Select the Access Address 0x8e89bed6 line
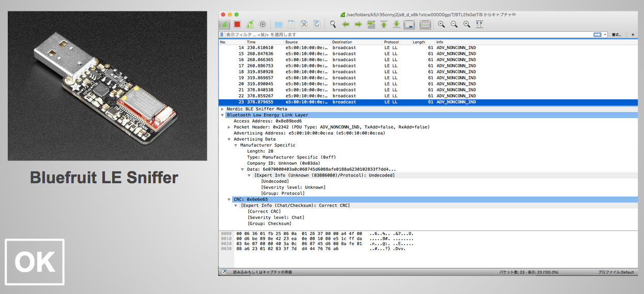Image resolution: width=644 pixels, height=294 pixels. pyautogui.click(x=268, y=121)
